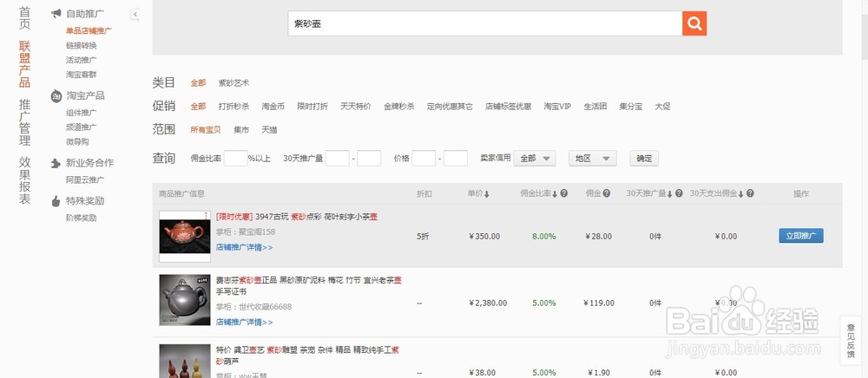Sort by 佣金比率 arrow icon
This screenshot has height=378, width=868.
[555, 194]
